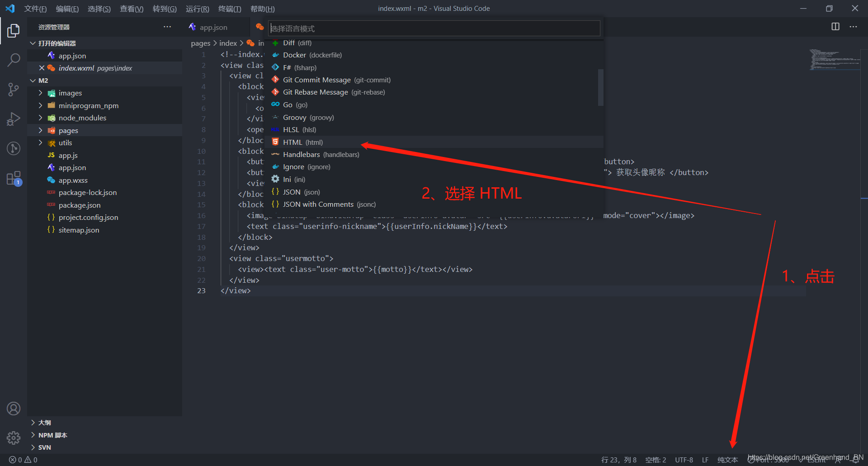Open Explorer panel more actions ellipsis
Screen dimensions: 868x466
(x=167, y=27)
